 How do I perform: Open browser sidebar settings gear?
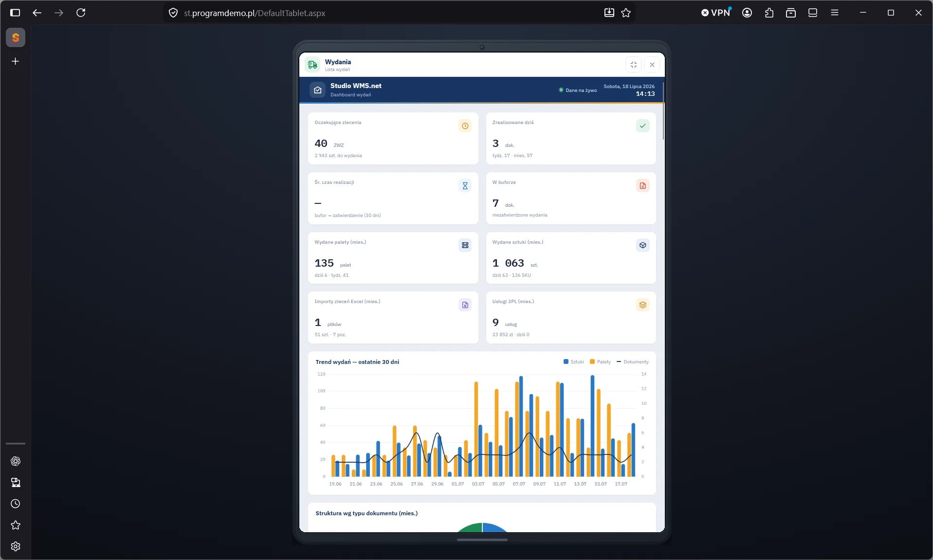(16, 547)
